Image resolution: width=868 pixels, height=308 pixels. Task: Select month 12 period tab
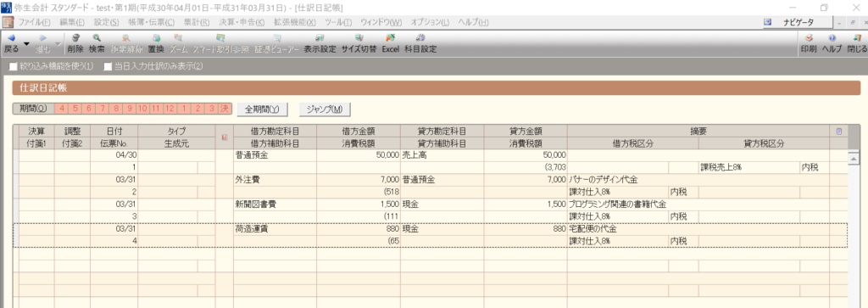(x=170, y=109)
